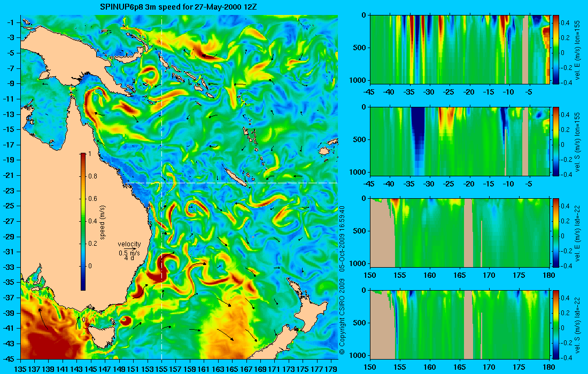Click the colorbar of the 'vel. E lat=-22' panel

point(555,233)
